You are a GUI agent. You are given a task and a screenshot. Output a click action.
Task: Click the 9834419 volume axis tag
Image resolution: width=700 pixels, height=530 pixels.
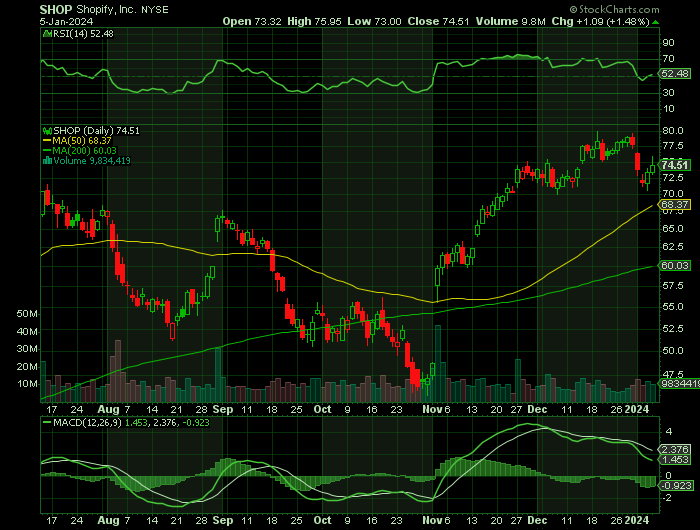[x=679, y=383]
